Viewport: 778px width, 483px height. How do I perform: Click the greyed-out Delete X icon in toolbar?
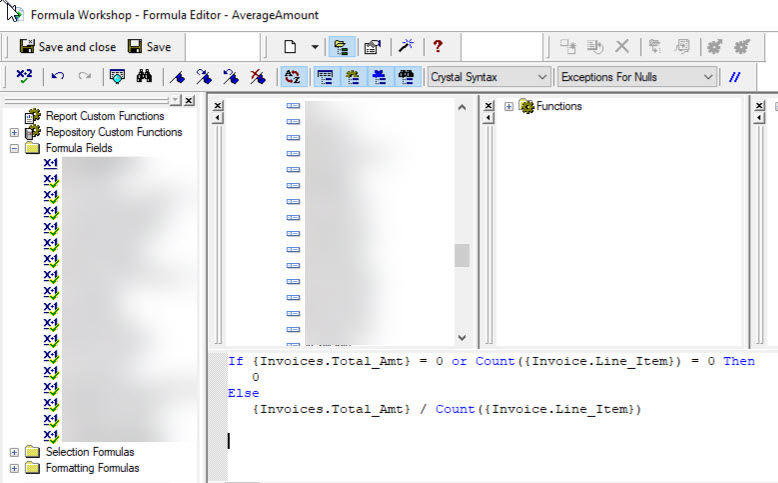point(622,47)
